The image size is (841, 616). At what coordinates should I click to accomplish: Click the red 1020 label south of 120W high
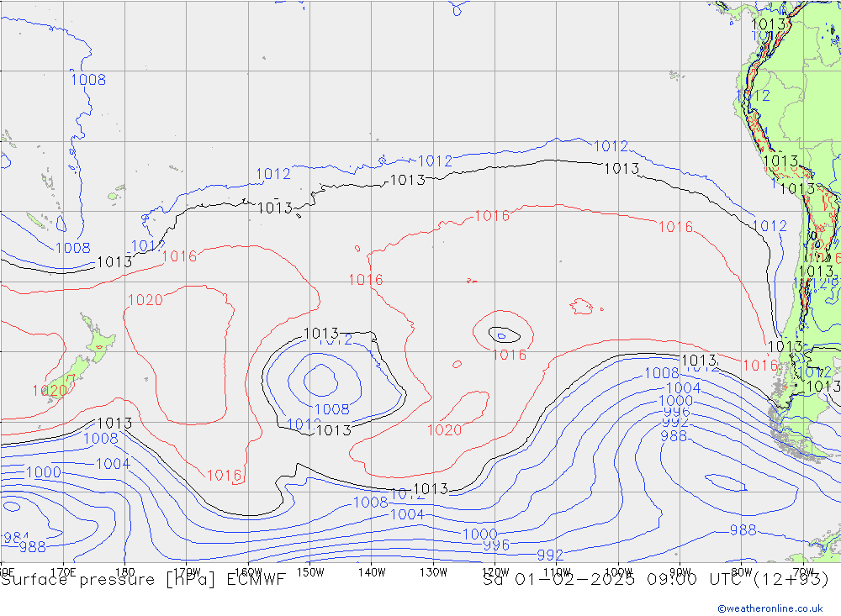coord(444,430)
